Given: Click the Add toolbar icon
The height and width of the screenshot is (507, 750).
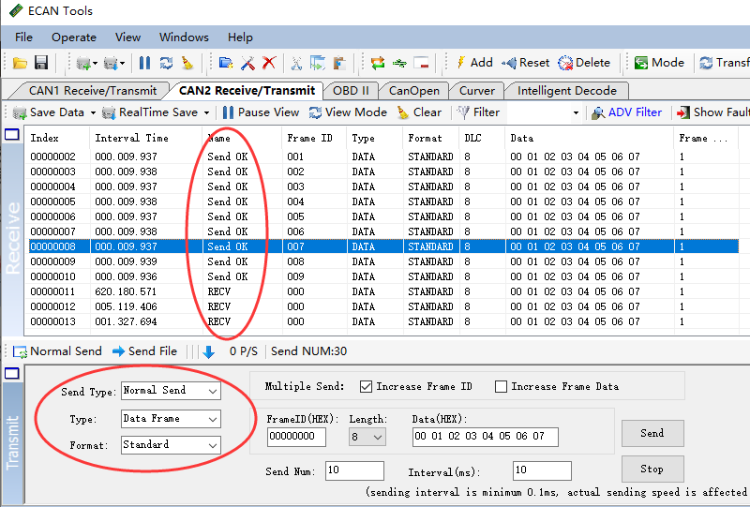Looking at the screenshot, I should (473, 62).
